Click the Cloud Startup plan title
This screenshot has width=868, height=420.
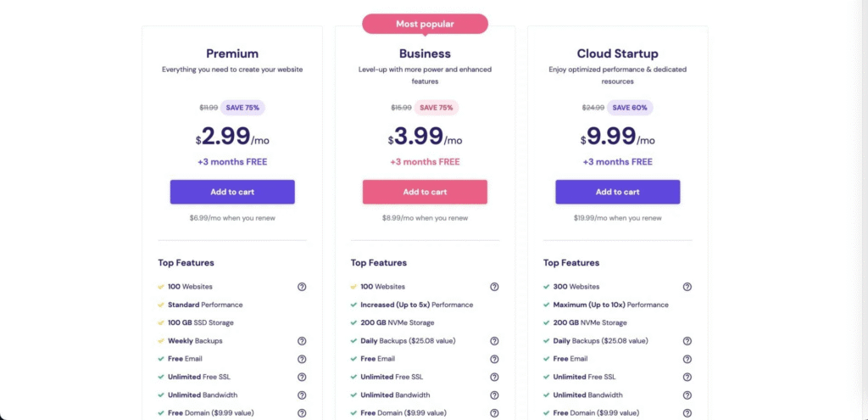tap(617, 53)
